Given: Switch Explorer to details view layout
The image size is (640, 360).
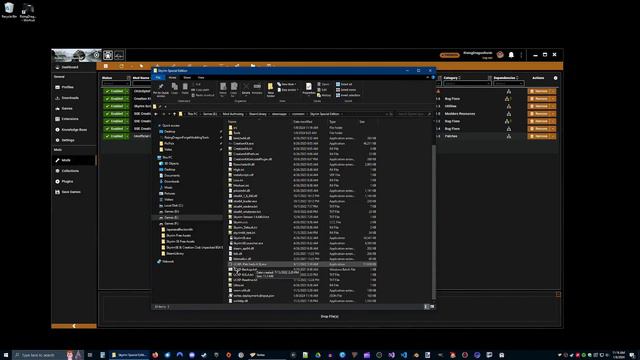Looking at the screenshot, I should [427, 307].
